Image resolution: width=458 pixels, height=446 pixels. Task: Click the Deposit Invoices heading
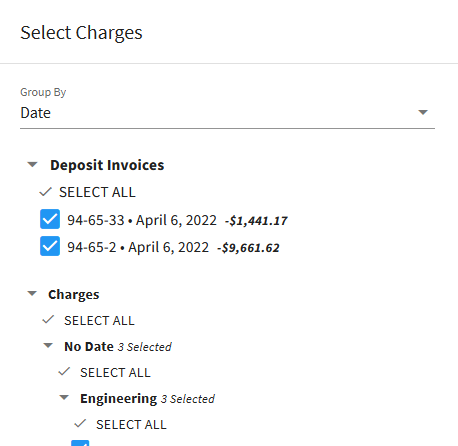[x=107, y=165]
